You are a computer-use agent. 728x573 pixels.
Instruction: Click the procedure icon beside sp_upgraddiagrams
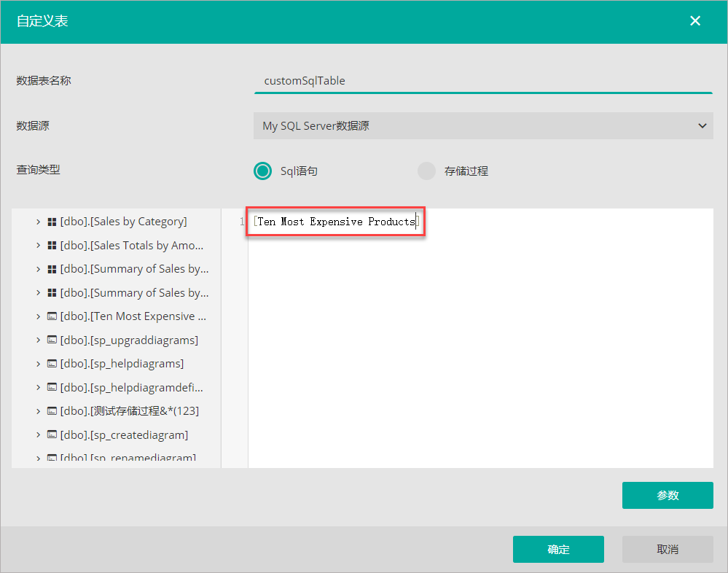(52, 340)
